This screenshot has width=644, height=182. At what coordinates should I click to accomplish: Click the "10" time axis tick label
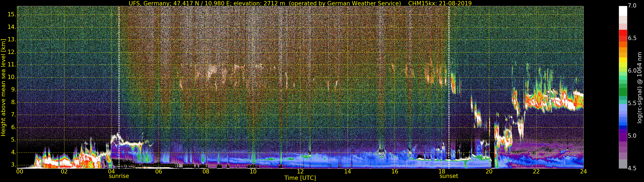pyautogui.click(x=253, y=172)
